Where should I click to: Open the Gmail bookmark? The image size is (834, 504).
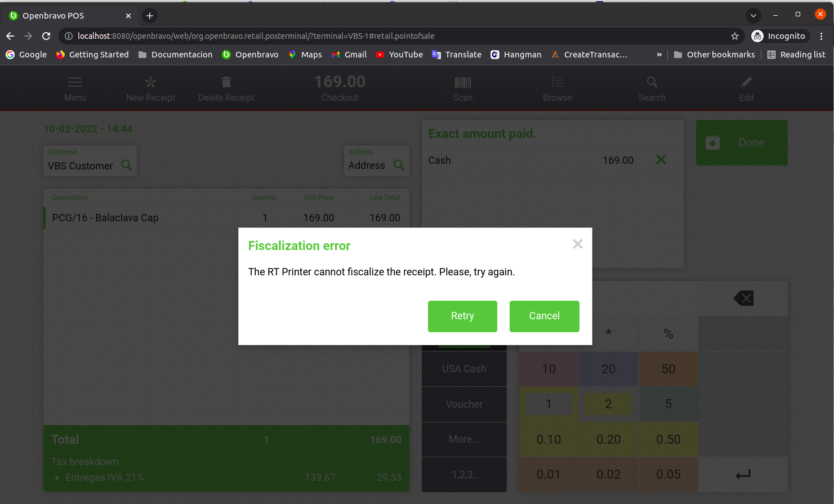click(349, 55)
